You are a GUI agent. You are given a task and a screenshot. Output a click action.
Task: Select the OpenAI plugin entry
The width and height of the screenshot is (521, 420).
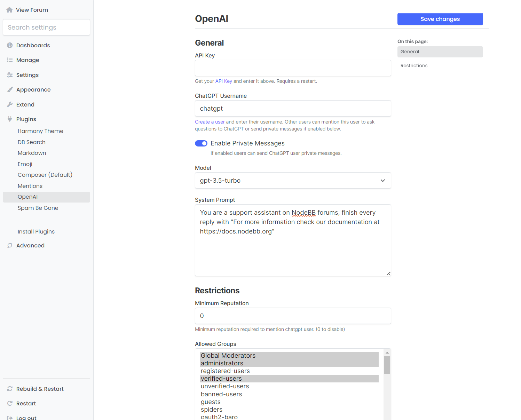[x=46, y=197]
